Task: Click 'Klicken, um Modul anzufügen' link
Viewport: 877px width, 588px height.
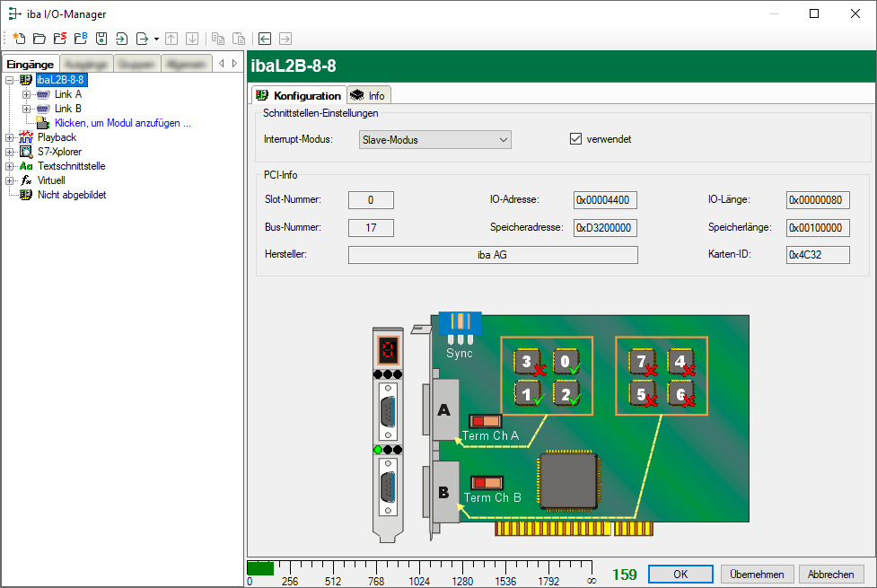Action: click(x=122, y=123)
